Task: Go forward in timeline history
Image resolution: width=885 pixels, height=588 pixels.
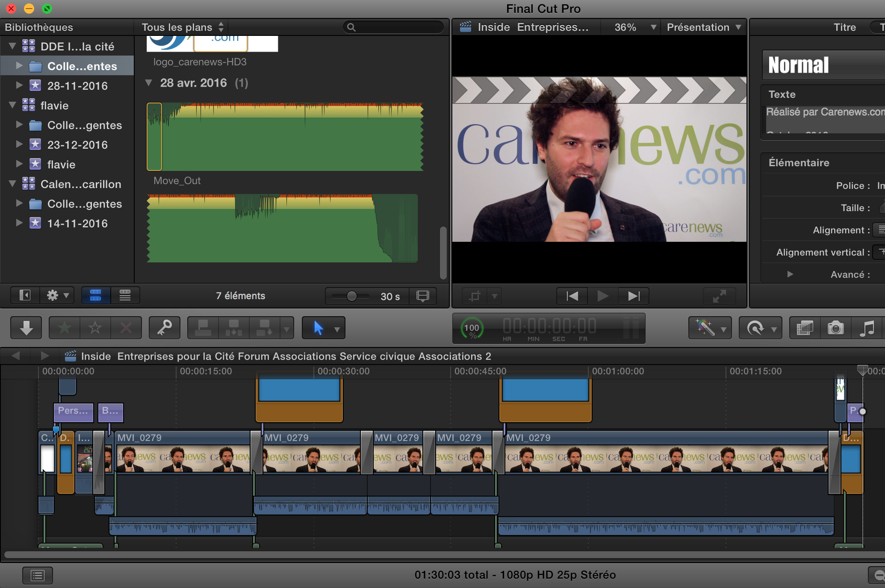Action: coord(44,356)
